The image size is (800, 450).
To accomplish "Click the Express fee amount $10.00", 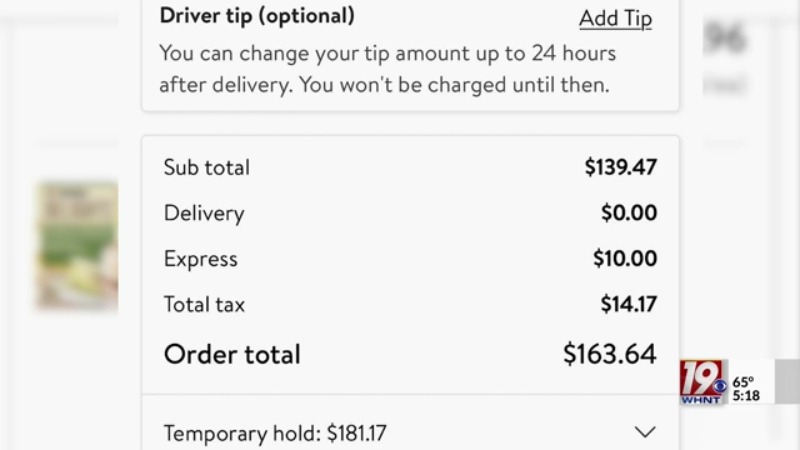I will click(x=625, y=258).
